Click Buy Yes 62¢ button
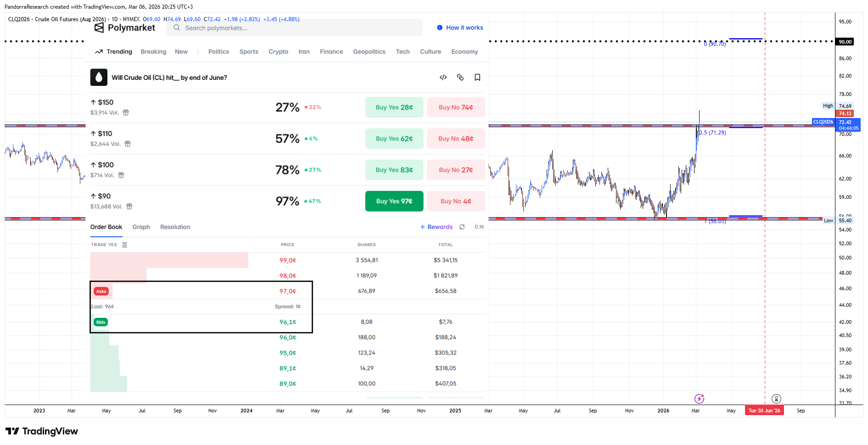The height and width of the screenshot is (445, 868). point(394,139)
